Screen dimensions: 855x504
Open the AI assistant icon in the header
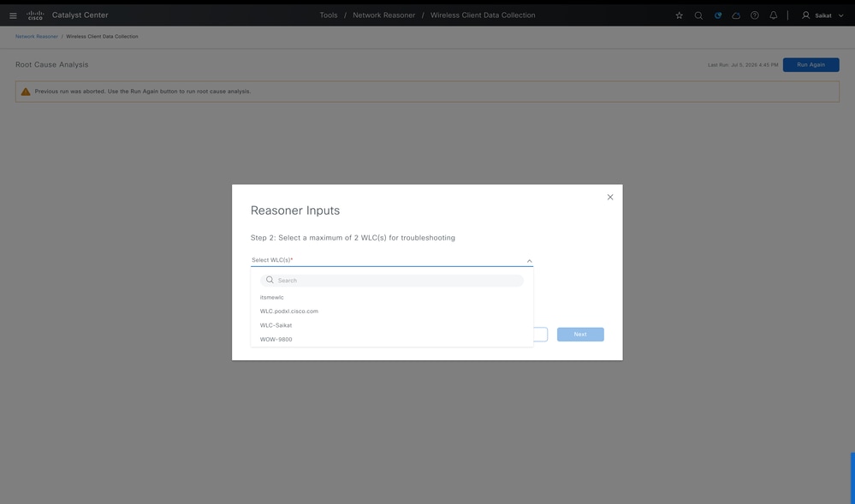point(717,15)
